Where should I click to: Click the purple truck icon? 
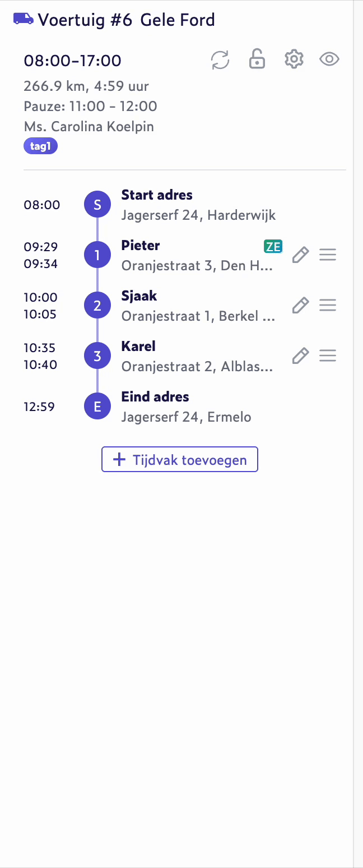24,20
